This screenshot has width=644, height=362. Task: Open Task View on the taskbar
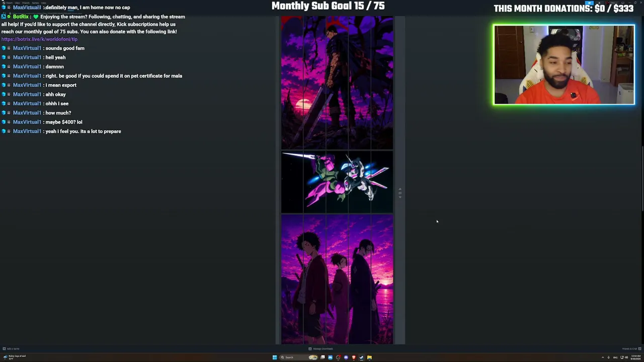[x=323, y=357]
